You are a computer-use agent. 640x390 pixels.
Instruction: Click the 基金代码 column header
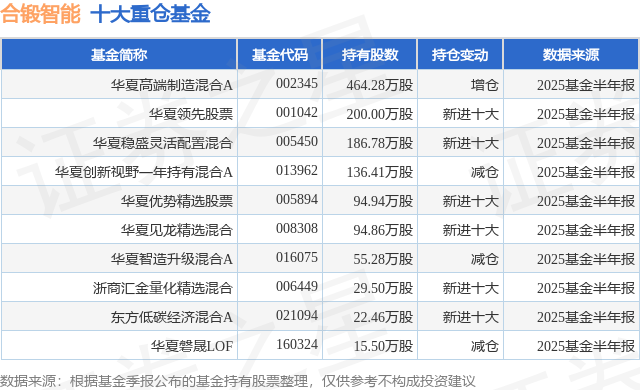[280, 55]
